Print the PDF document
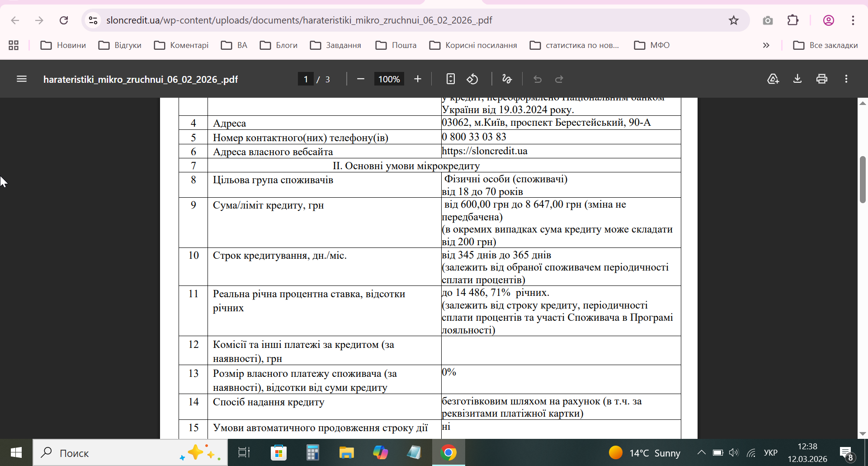Viewport: 868px width, 466px height. (822, 79)
